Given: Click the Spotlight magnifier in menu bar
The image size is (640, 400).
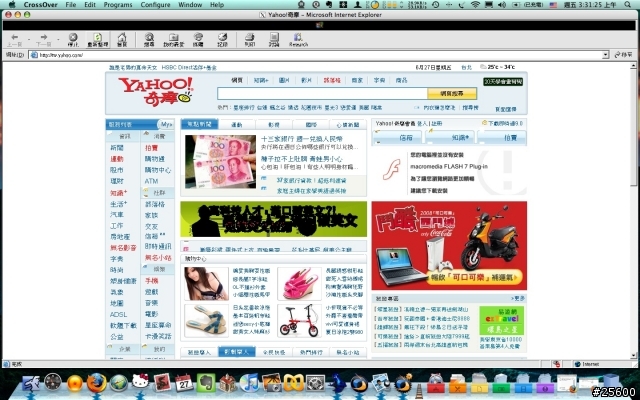Looking at the screenshot, I should click(x=628, y=5).
